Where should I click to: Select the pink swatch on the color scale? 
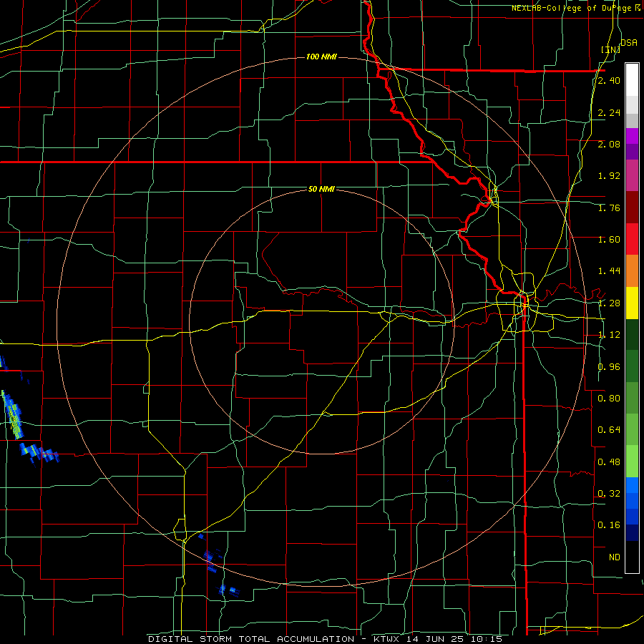coord(632,175)
